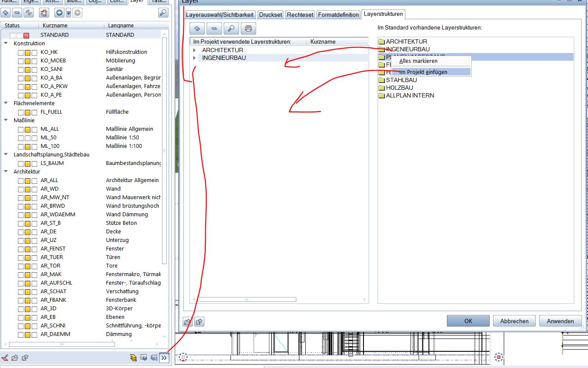Click the plus expand-all icon in the Layer dialog
The image size is (588, 368).
pyautogui.click(x=197, y=29)
